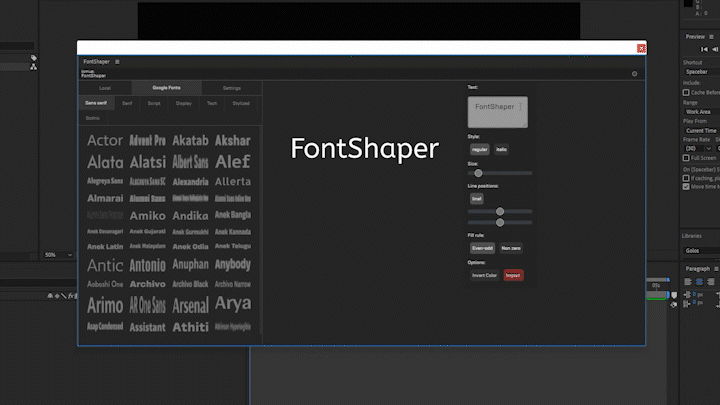
Task: Open the Shortcut Spacebar dropdown
Action: (700, 72)
